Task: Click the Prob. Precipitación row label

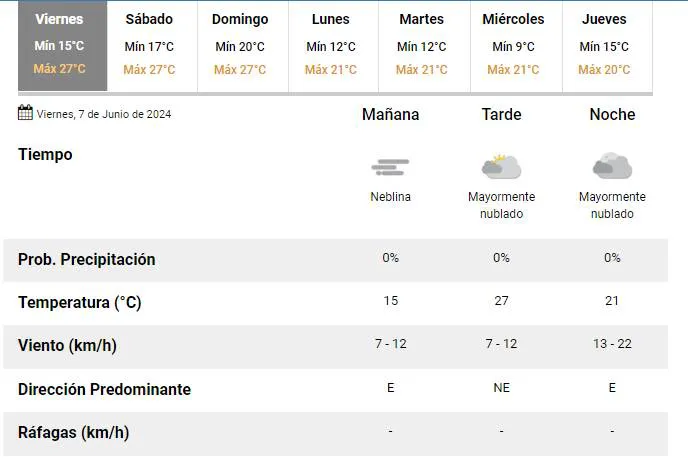Action: tap(87, 259)
